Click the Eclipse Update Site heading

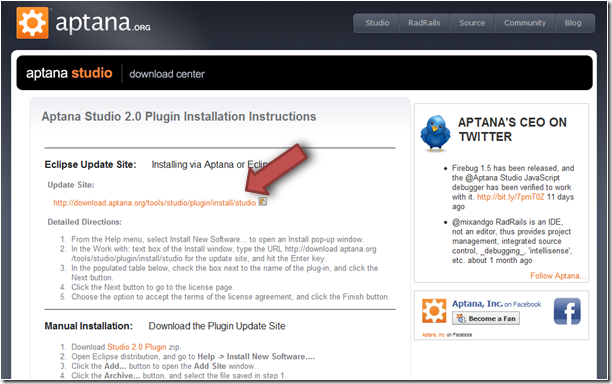coord(91,165)
